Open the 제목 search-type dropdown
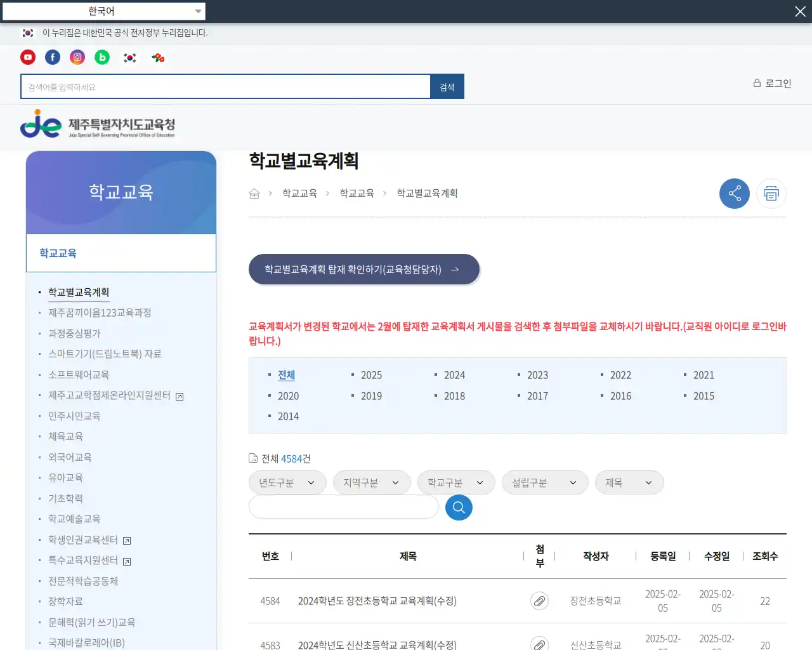 [x=629, y=482]
